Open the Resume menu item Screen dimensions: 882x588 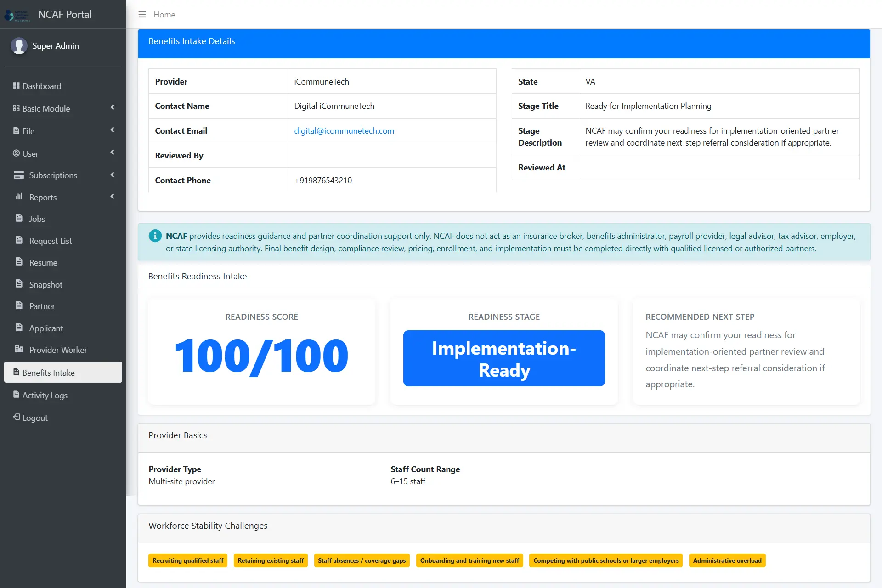[63, 263]
